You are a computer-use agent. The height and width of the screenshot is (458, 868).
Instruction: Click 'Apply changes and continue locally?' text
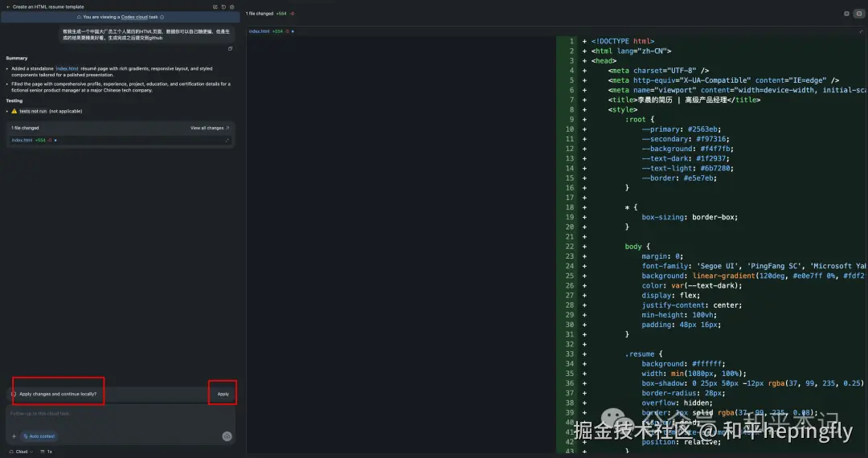pyautogui.click(x=58, y=394)
